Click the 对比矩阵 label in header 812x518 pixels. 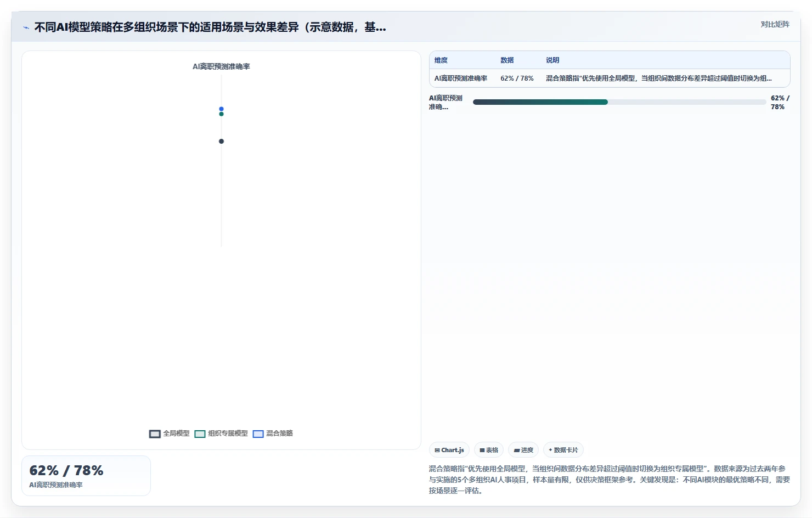tap(775, 24)
